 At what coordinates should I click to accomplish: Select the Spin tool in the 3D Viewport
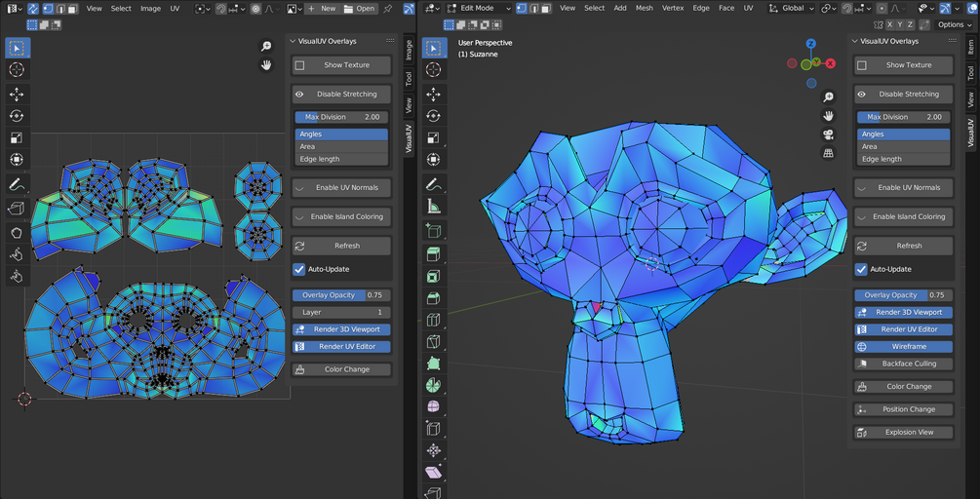tap(434, 385)
